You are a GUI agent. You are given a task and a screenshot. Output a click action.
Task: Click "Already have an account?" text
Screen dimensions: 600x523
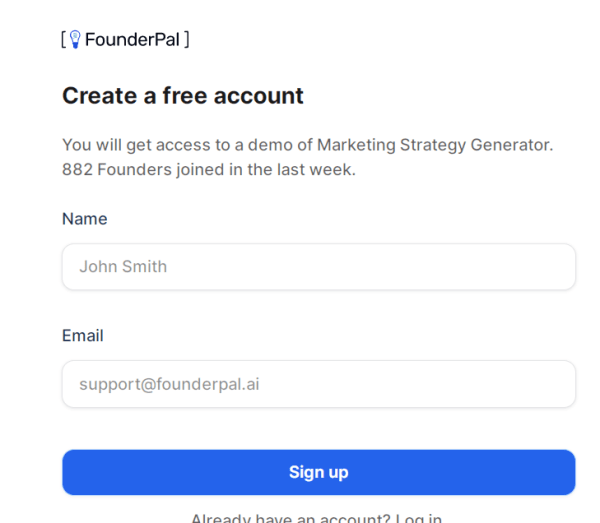(x=290, y=518)
